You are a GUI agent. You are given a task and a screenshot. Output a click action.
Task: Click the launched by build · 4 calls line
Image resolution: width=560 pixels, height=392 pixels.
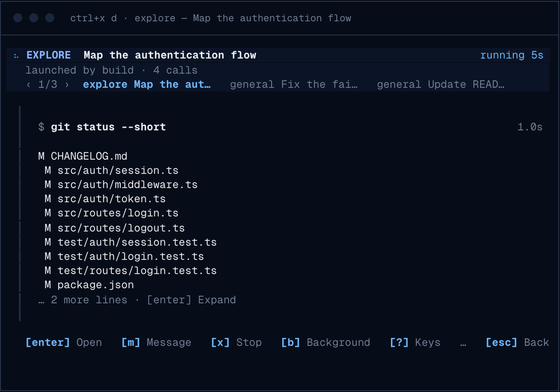coord(111,70)
